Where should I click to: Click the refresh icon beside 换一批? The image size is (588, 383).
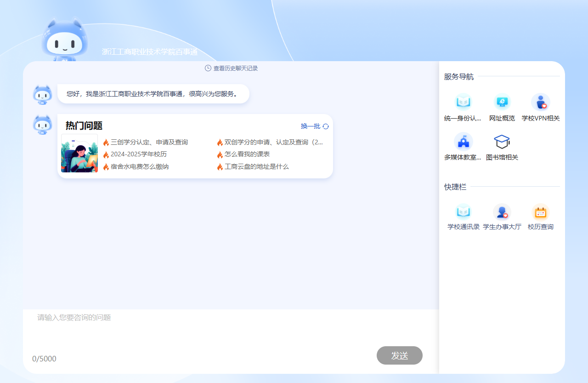326,126
